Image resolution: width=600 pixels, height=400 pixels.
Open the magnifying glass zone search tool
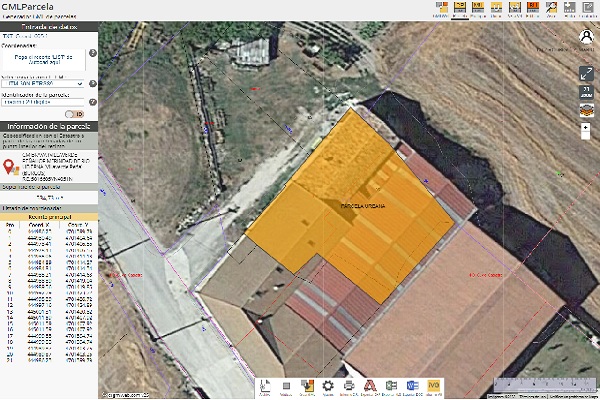point(551,8)
